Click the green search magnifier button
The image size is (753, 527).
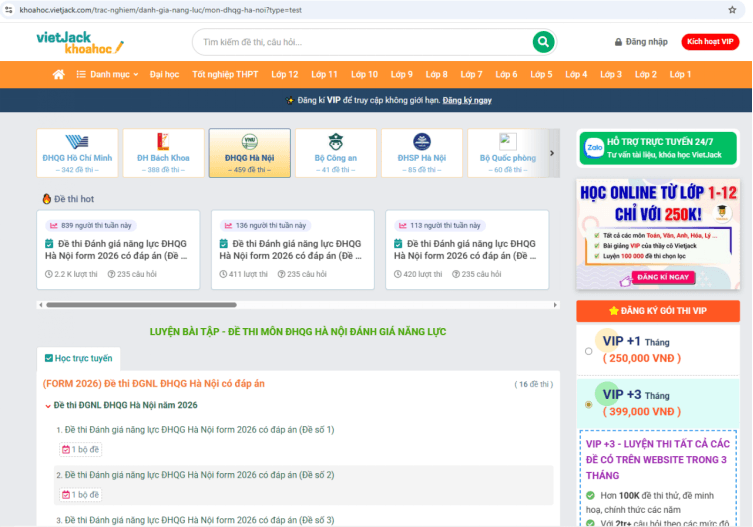(543, 42)
